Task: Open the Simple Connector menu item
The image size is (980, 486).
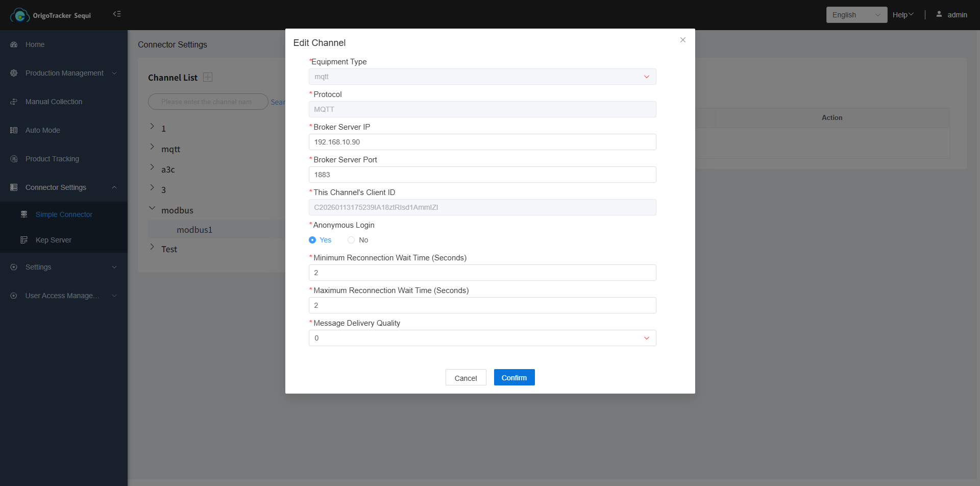Action: 64,214
